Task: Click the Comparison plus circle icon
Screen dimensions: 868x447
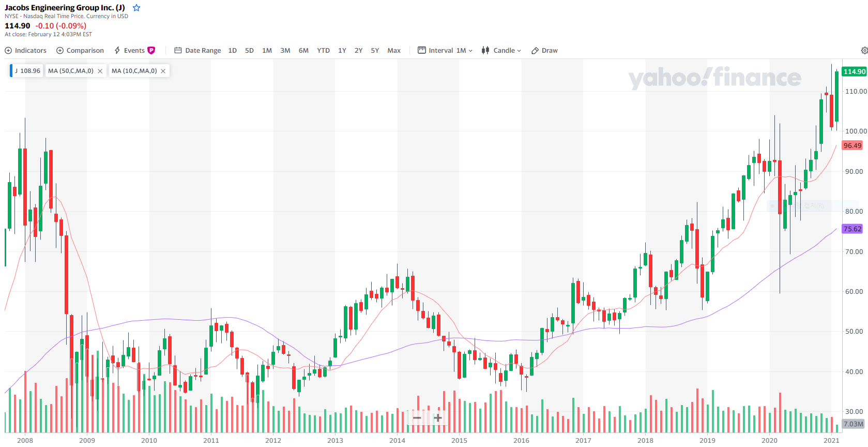Action: pyautogui.click(x=60, y=50)
